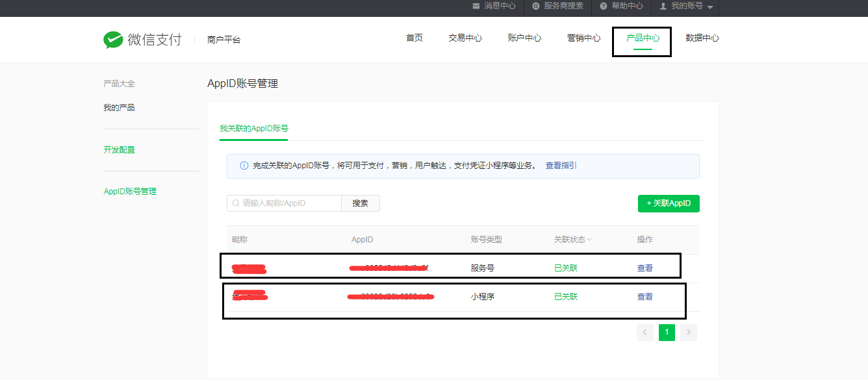
Task: Click 查看 on the 服务号 row
Action: pos(645,267)
